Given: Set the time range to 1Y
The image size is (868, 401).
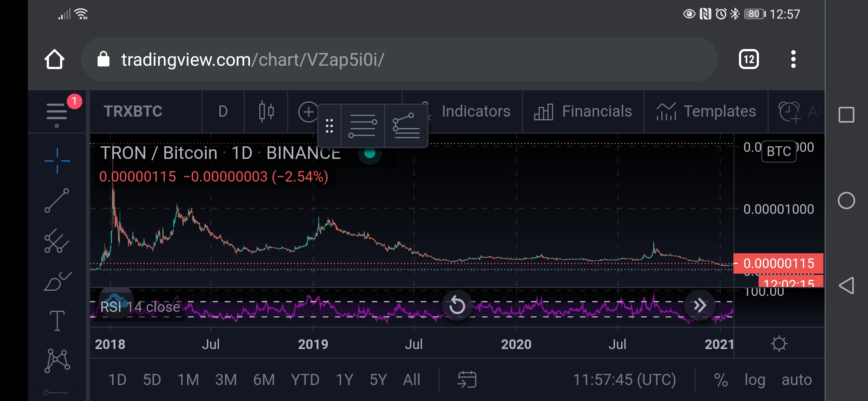Looking at the screenshot, I should coord(345,380).
